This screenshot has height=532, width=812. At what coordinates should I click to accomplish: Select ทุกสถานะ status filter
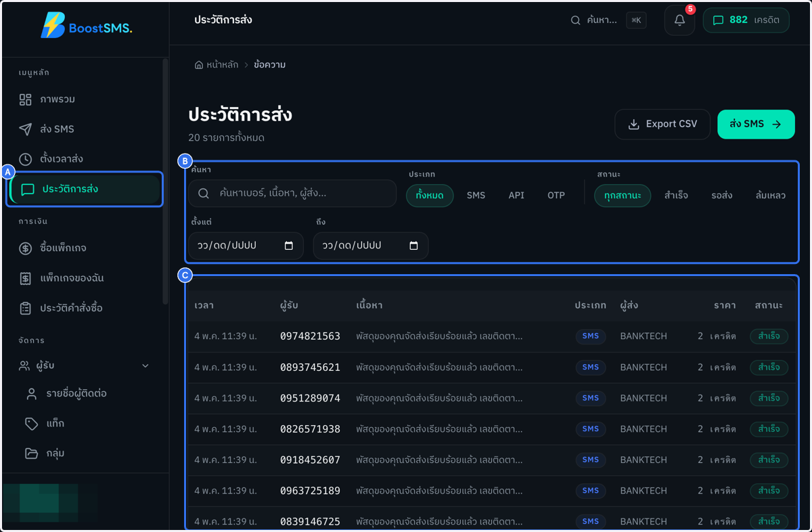[x=623, y=196]
